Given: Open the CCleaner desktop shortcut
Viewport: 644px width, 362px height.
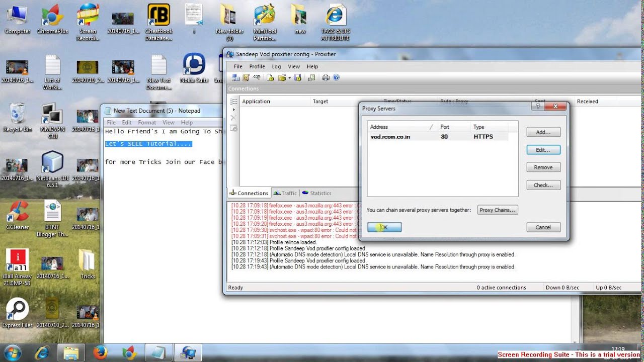Looking at the screenshot, I should [18, 215].
